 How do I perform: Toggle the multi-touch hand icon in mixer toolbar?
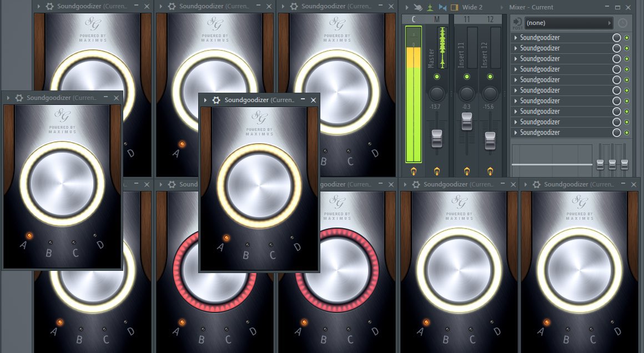418,7
